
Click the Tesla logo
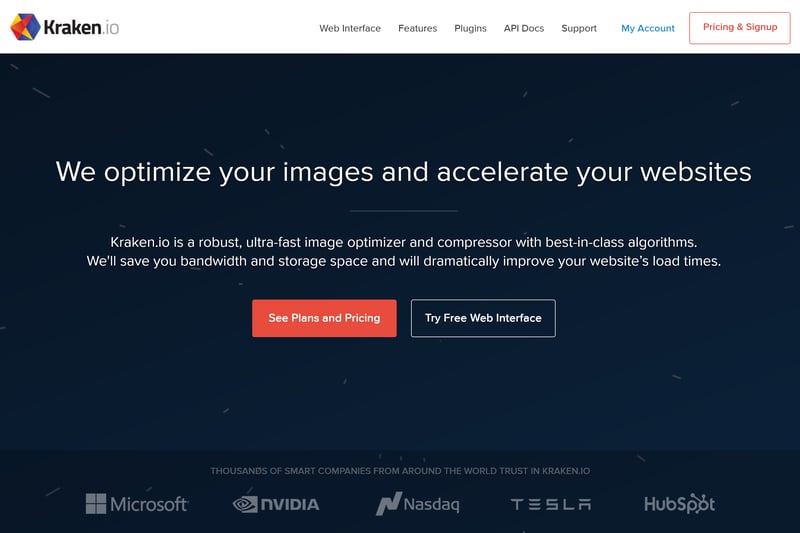551,504
